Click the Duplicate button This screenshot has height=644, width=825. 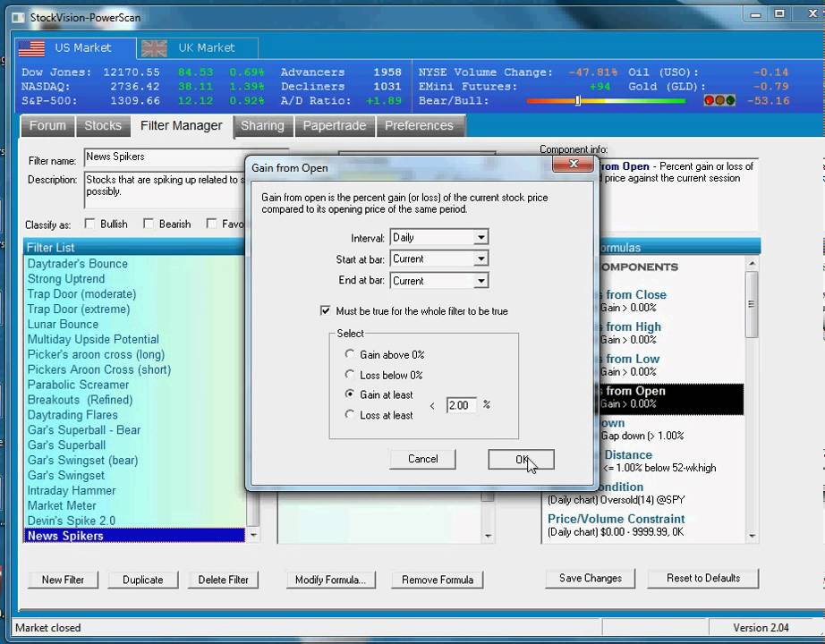142,580
